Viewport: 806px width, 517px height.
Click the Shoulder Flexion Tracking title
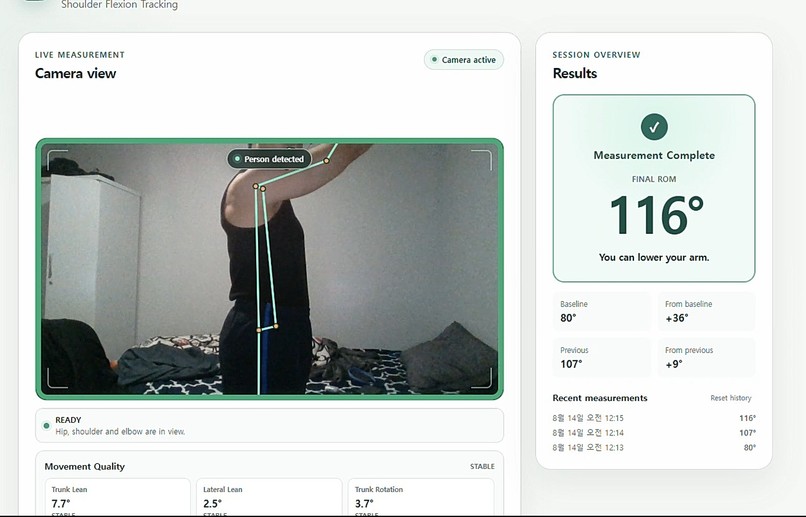pos(119,5)
